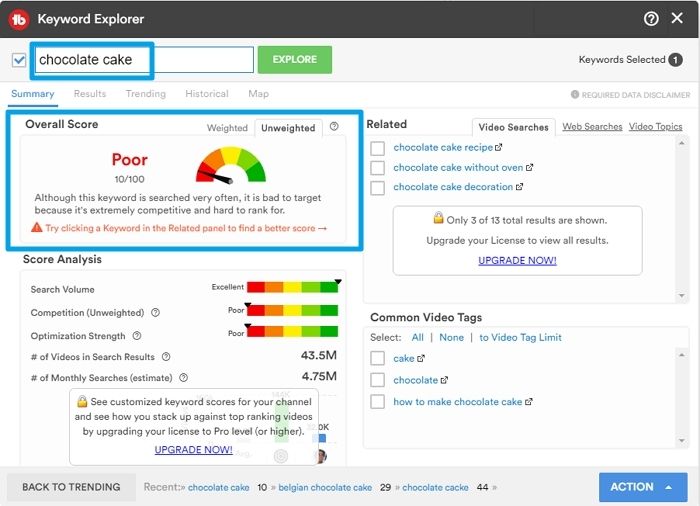
Task: Click BACK TO TRENDING button
Action: (71, 487)
